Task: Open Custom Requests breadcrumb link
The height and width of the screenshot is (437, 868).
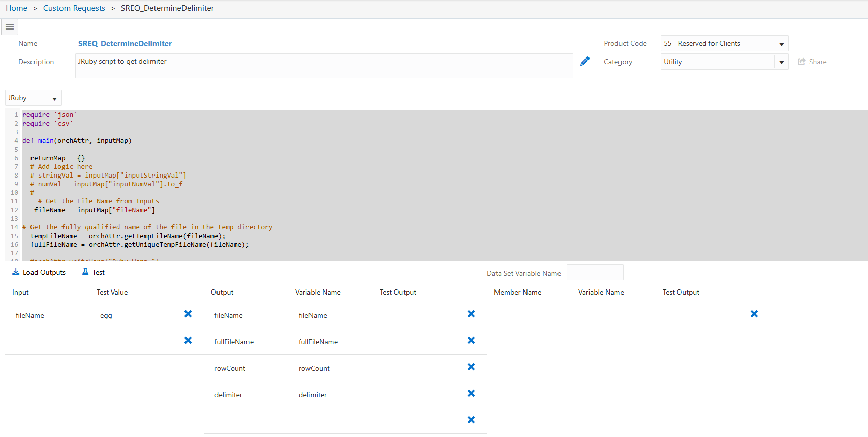Action: click(x=74, y=8)
